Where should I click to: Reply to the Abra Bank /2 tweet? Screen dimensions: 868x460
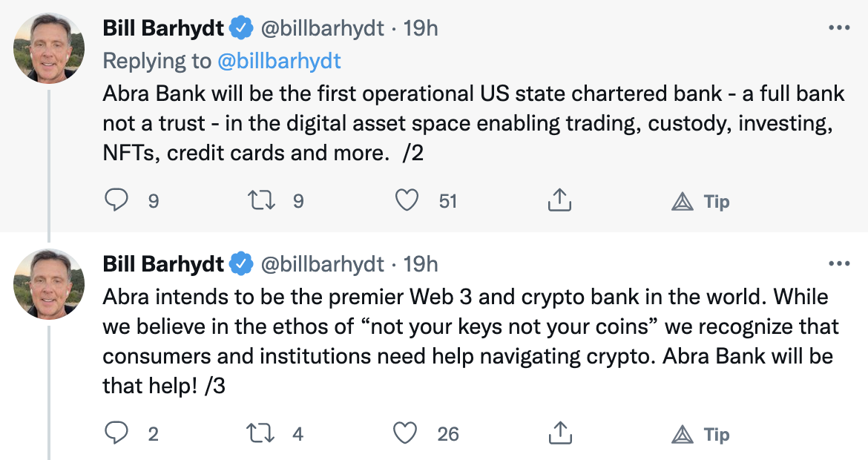pos(116,201)
